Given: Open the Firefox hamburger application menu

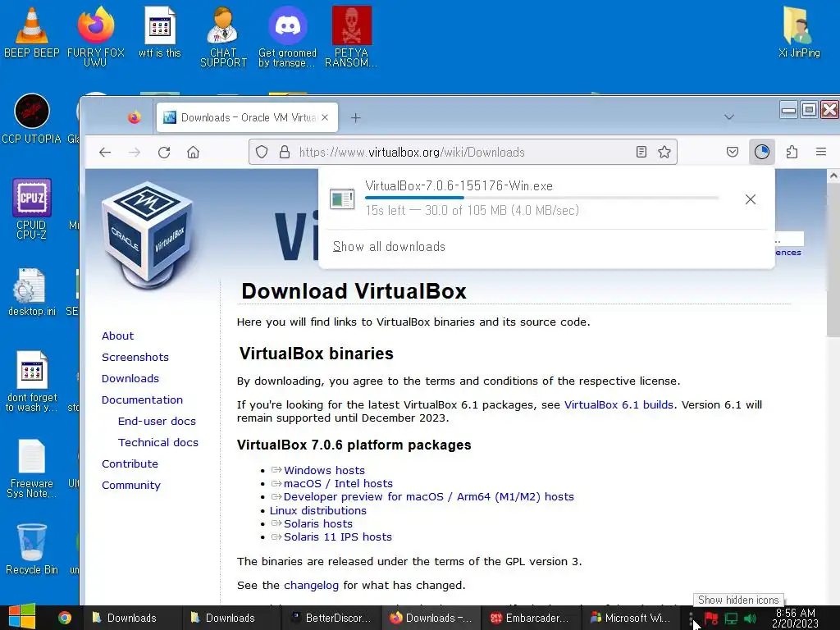Looking at the screenshot, I should pyautogui.click(x=820, y=152).
